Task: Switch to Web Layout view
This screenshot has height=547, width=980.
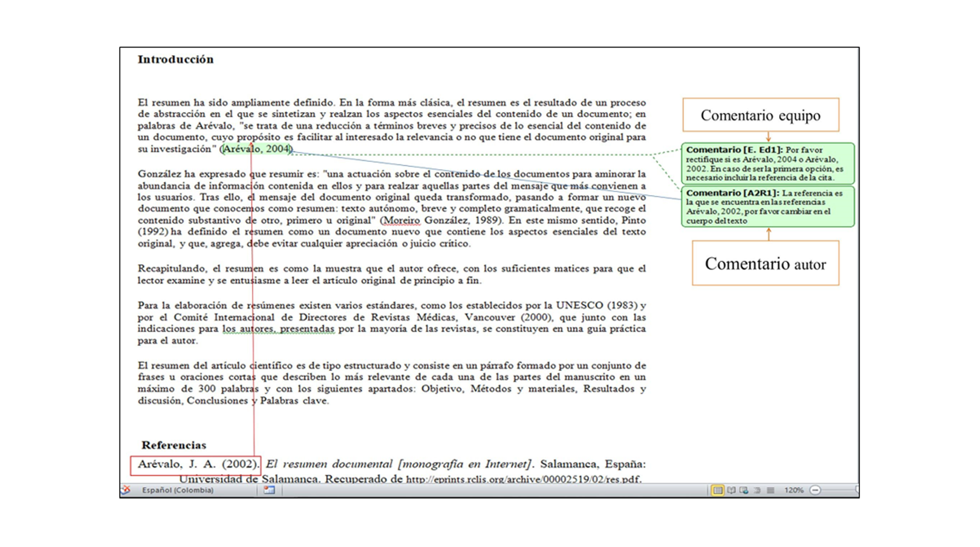Action: 744,490
